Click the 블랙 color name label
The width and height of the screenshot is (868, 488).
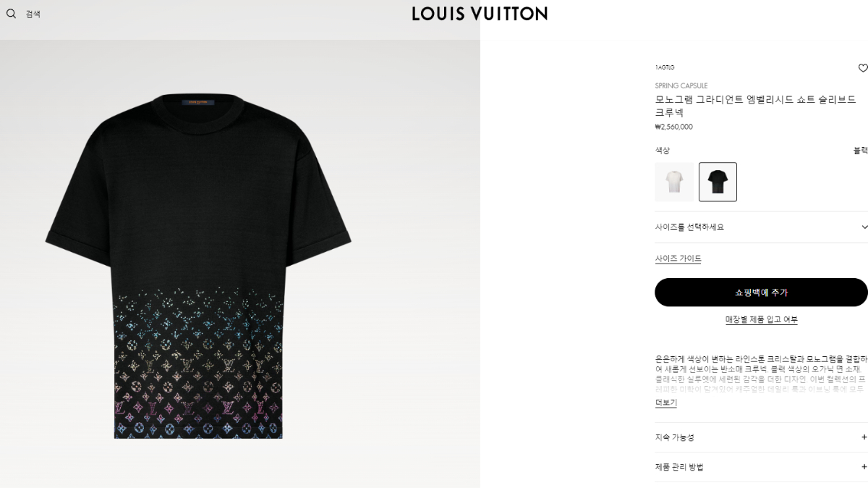click(860, 151)
